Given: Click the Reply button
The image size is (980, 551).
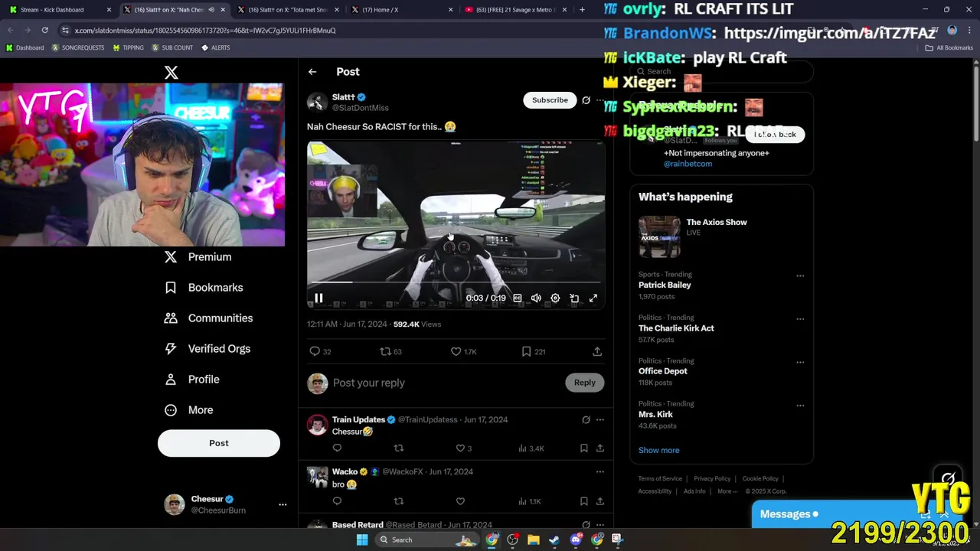Looking at the screenshot, I should [584, 383].
